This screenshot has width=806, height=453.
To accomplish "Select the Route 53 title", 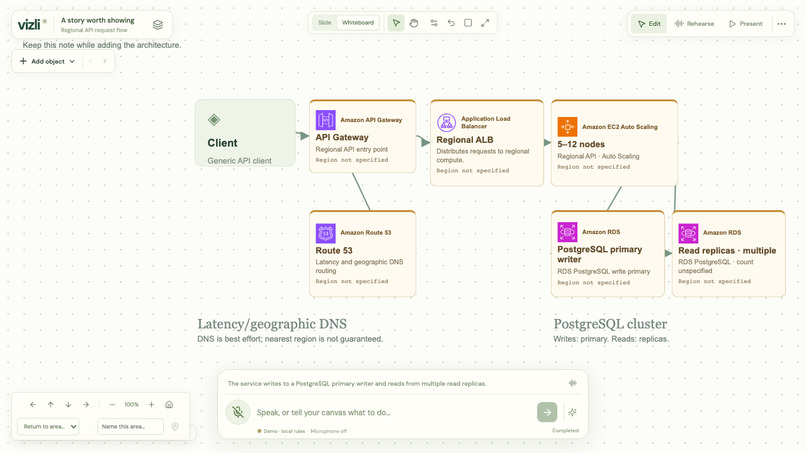I will [334, 250].
